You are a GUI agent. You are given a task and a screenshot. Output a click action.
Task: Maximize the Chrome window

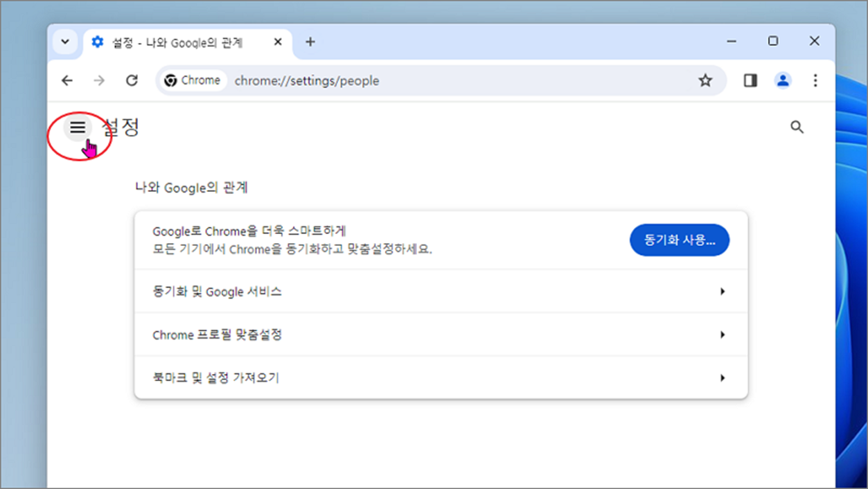[x=773, y=42]
